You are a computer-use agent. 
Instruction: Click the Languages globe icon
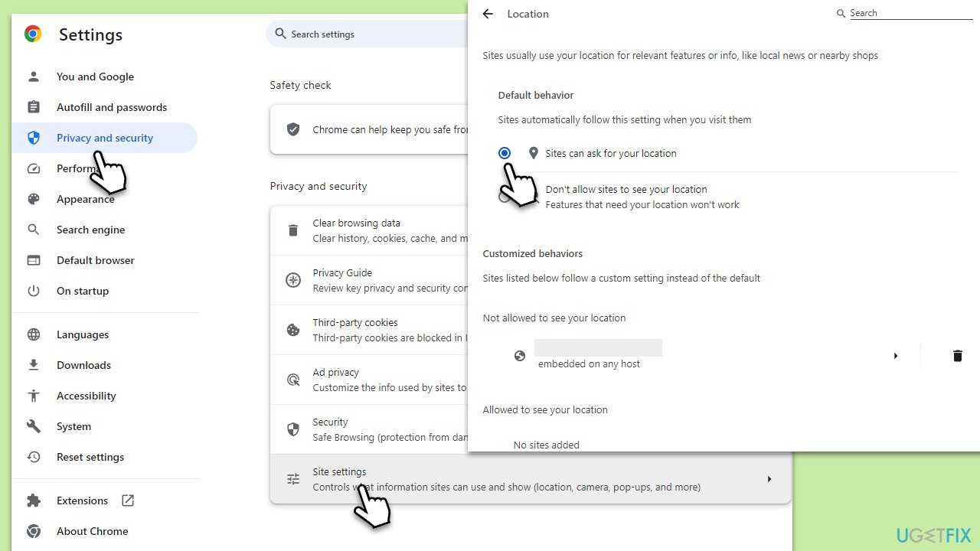coord(33,334)
